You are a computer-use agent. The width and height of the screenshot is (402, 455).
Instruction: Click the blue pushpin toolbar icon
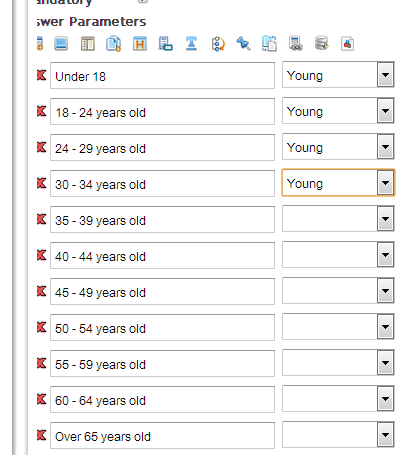pos(243,44)
